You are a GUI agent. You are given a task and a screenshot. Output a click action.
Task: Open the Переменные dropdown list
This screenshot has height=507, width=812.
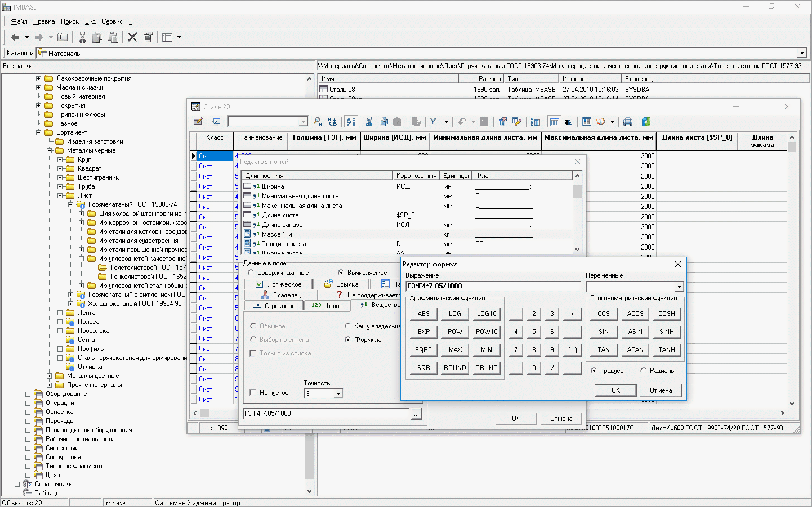pyautogui.click(x=679, y=287)
